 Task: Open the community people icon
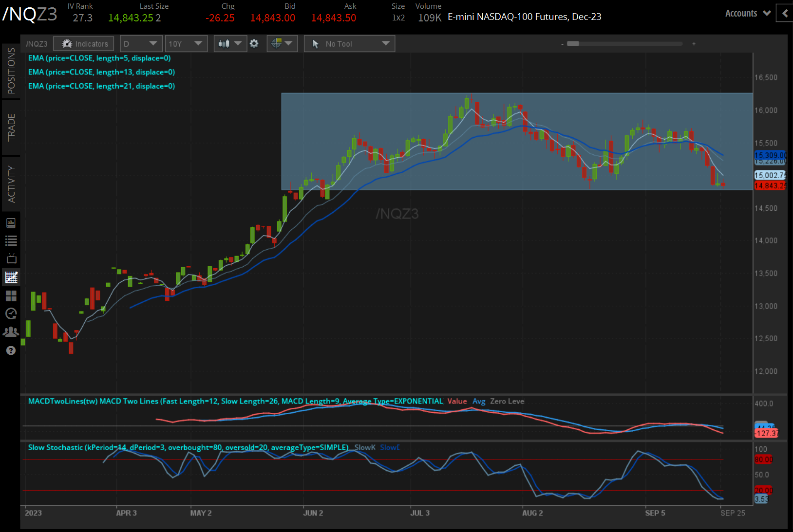pos(11,332)
